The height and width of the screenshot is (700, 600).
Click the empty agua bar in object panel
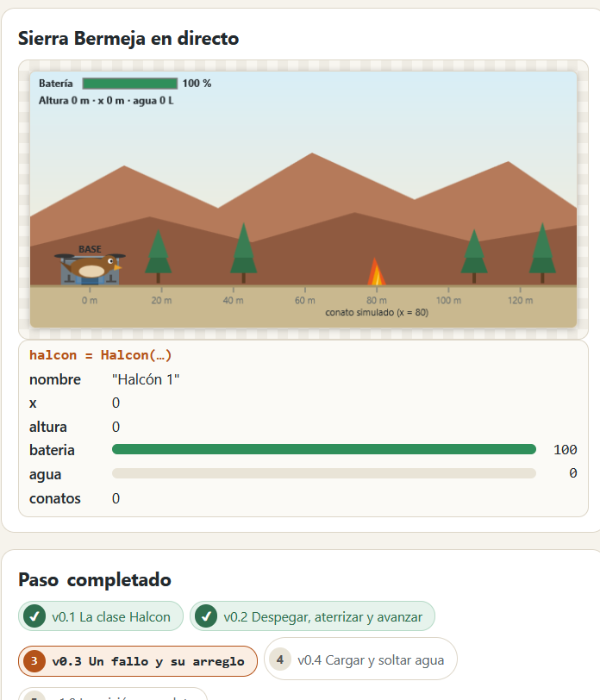click(323, 473)
